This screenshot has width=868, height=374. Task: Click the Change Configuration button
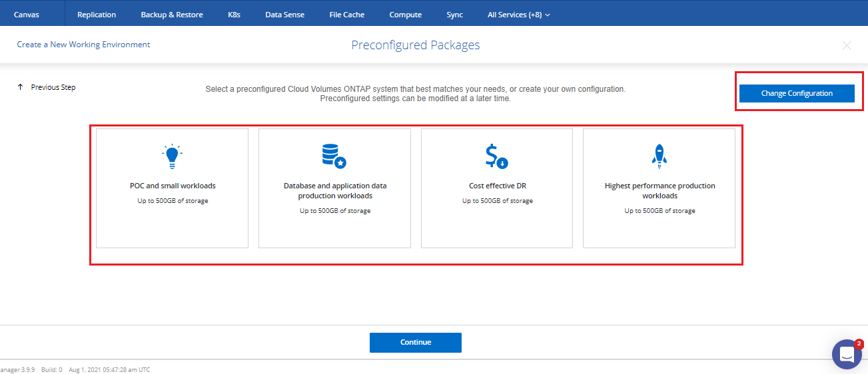(x=797, y=94)
